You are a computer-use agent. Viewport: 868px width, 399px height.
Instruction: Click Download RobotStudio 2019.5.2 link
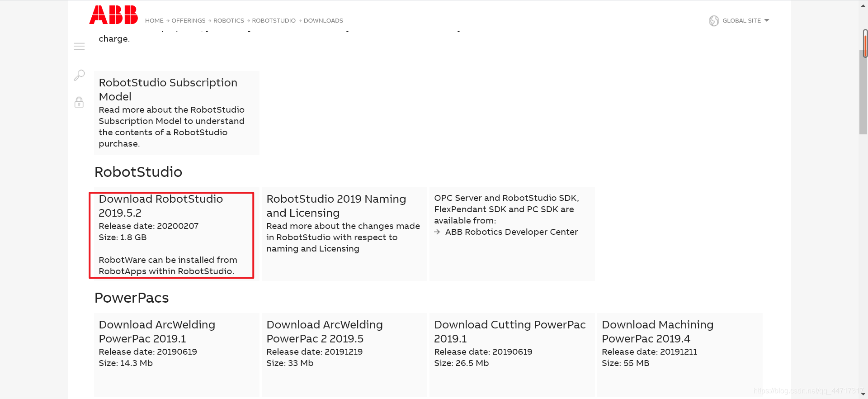tap(161, 206)
